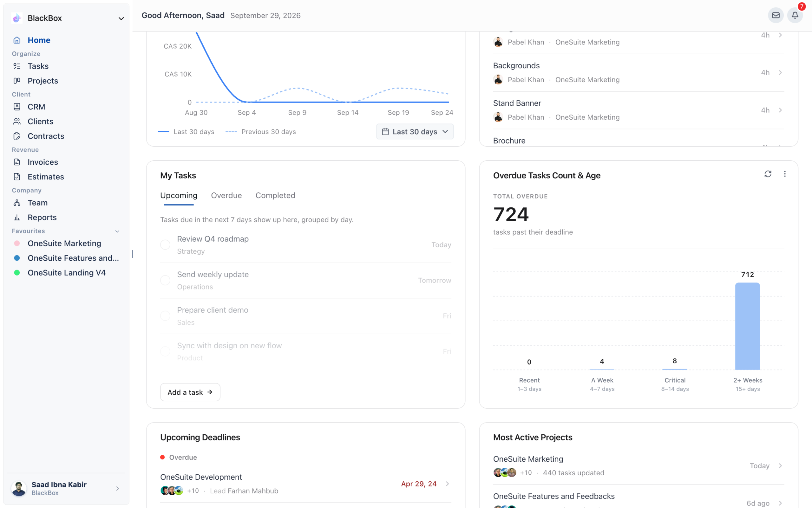Click the blue OneSuite Features color dot
Screen dimensions: 812x508
[17, 258]
